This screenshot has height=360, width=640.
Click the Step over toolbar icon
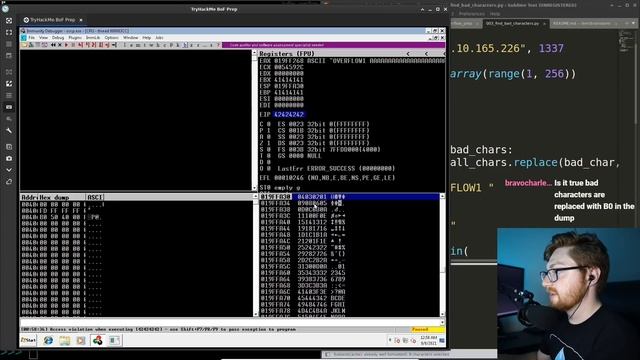[87, 45]
